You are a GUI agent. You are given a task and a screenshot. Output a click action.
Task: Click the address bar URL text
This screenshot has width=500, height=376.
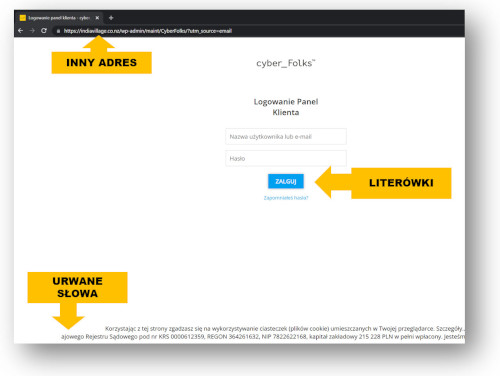[x=148, y=31]
